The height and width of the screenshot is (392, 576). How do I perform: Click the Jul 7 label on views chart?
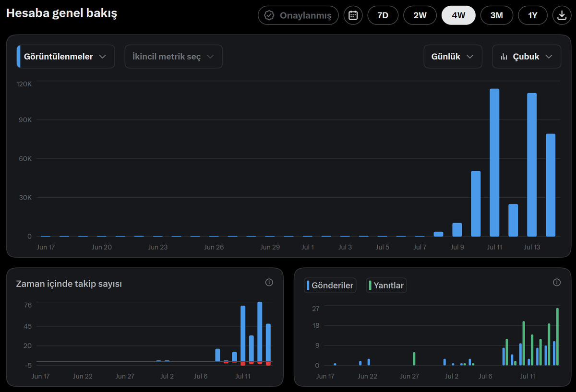click(x=420, y=247)
